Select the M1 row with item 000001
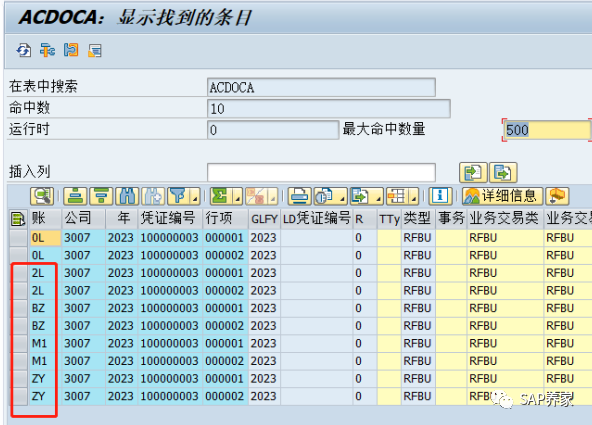The width and height of the screenshot is (592, 425). (18, 343)
